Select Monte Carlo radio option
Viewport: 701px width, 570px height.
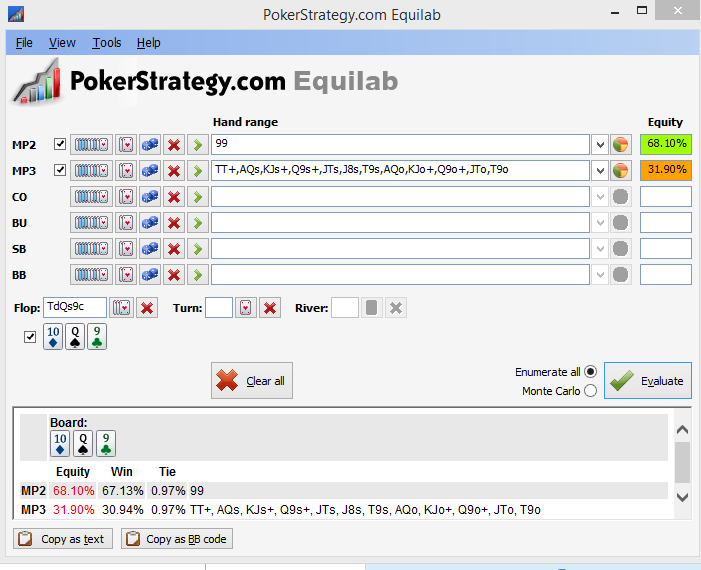(591, 391)
